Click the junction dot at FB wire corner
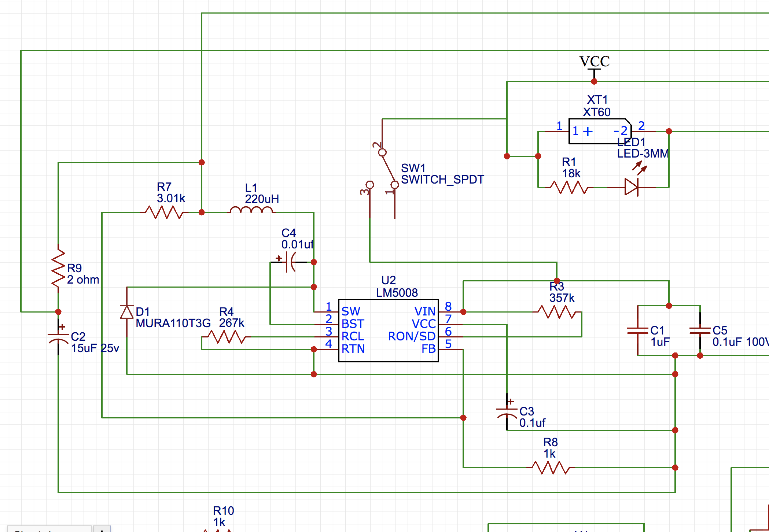The width and height of the screenshot is (769, 532). [463, 418]
